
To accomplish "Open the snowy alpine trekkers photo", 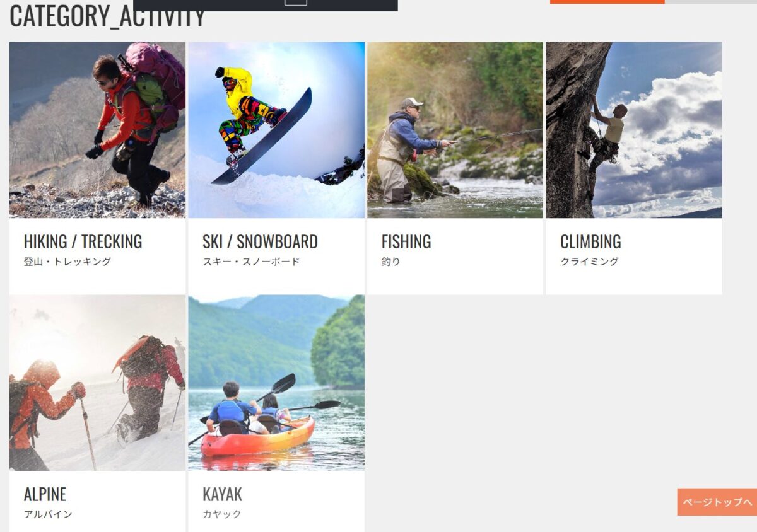I will point(97,383).
